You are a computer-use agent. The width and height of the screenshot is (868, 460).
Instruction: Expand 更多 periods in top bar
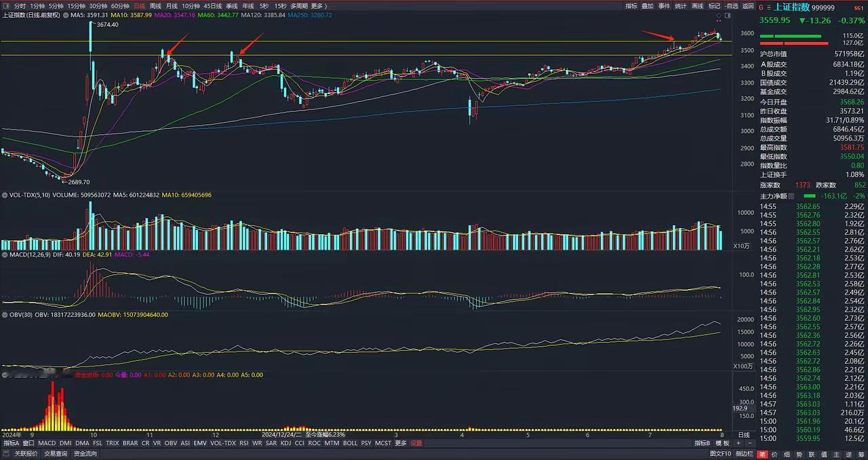click(x=317, y=5)
